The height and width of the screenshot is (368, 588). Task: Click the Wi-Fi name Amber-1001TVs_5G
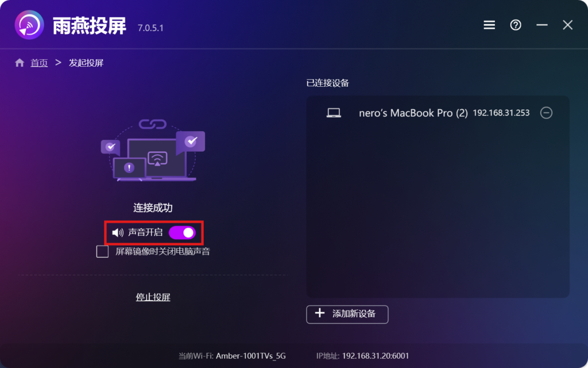250,355
